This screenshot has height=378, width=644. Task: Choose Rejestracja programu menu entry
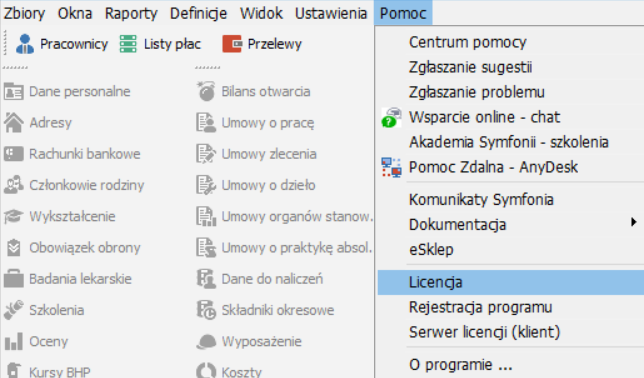pos(481,307)
